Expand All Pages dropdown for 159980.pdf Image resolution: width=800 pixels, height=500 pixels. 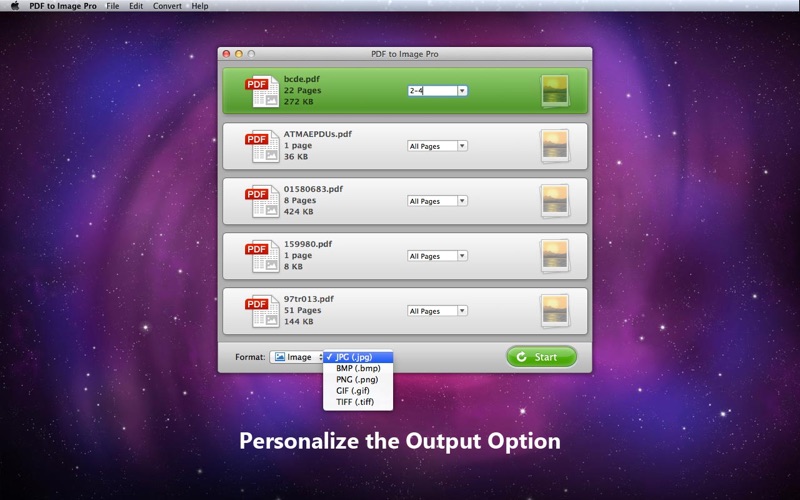coord(462,256)
